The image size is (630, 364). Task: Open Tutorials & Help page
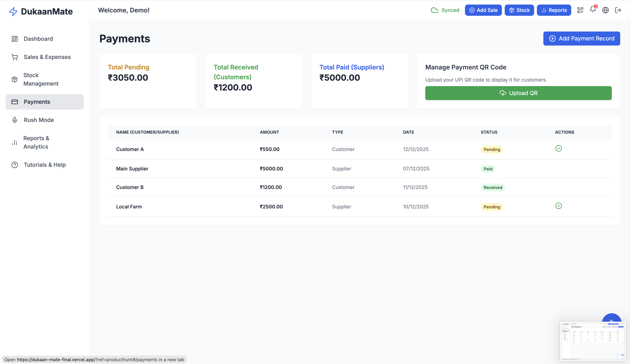point(44,165)
